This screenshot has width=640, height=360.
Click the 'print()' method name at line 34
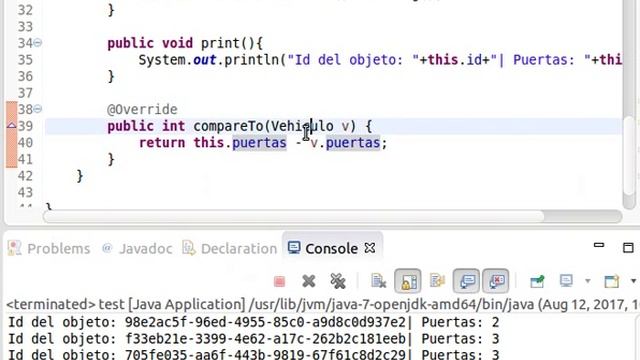[x=228, y=43]
